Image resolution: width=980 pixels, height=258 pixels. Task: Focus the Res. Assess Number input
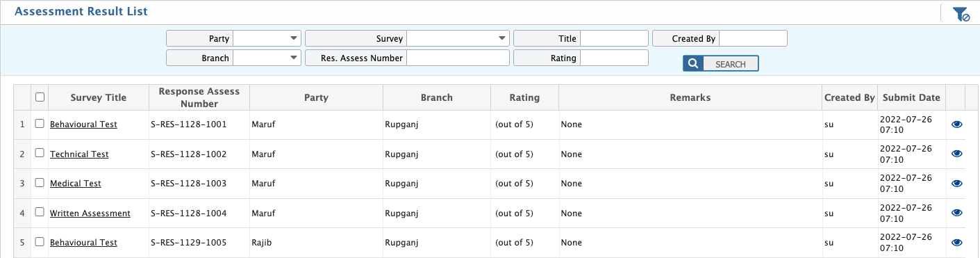tap(458, 58)
